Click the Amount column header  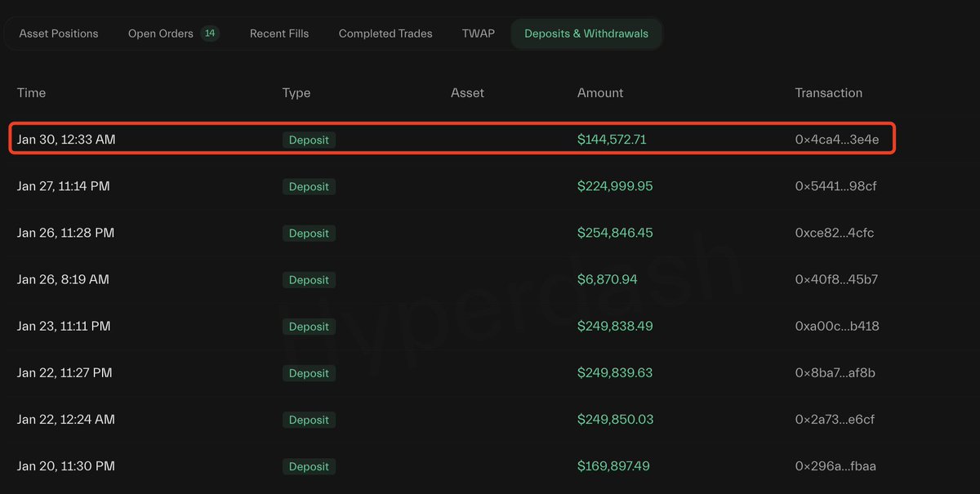coord(600,93)
